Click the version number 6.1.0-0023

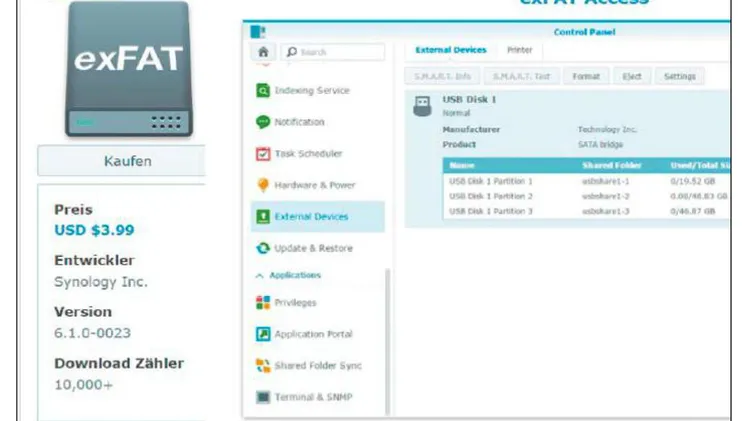(x=92, y=333)
